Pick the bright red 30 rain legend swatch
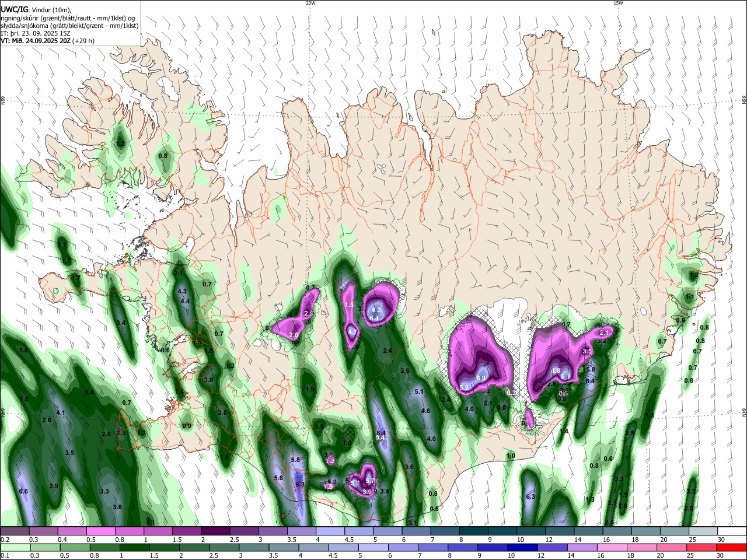The image size is (747, 560). coord(731,547)
